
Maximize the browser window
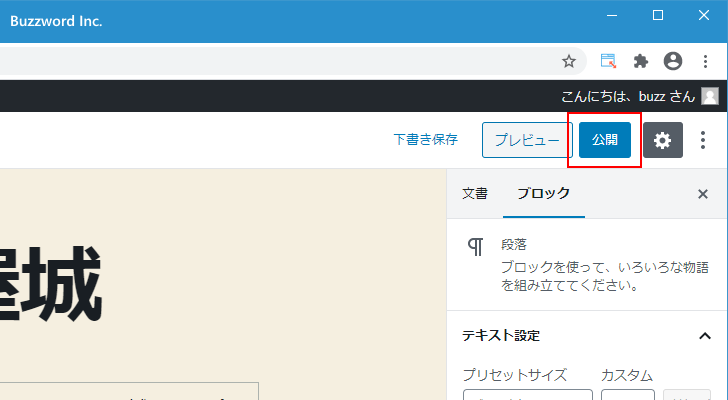pyautogui.click(x=658, y=15)
